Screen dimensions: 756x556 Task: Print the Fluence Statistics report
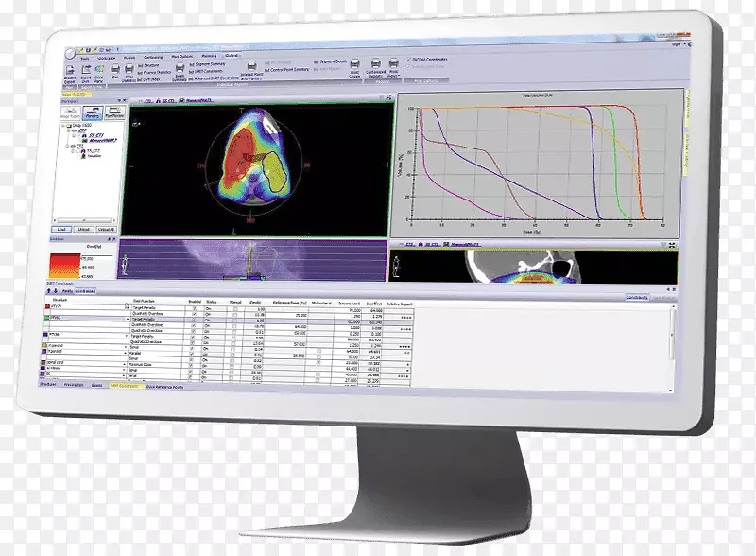click(154, 73)
